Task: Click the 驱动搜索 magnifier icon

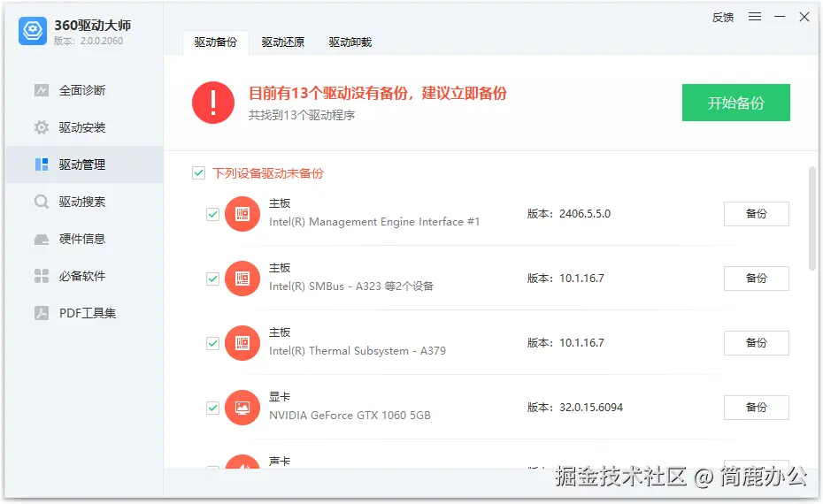Action: [x=42, y=202]
